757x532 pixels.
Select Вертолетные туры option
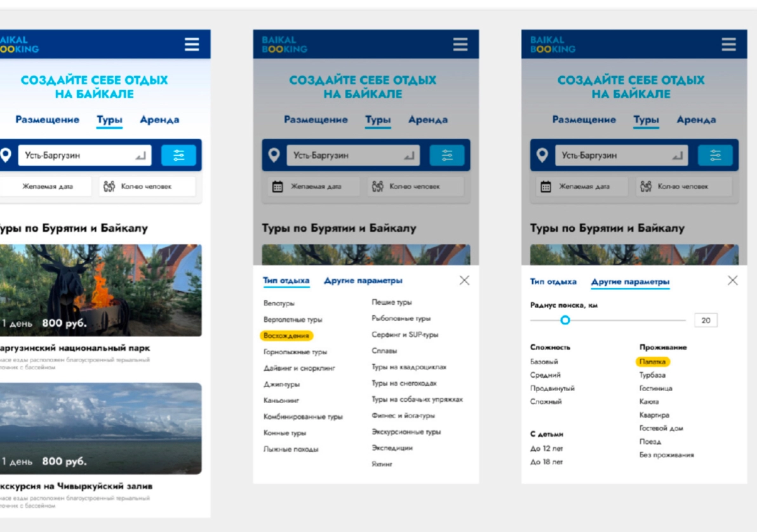[293, 319]
